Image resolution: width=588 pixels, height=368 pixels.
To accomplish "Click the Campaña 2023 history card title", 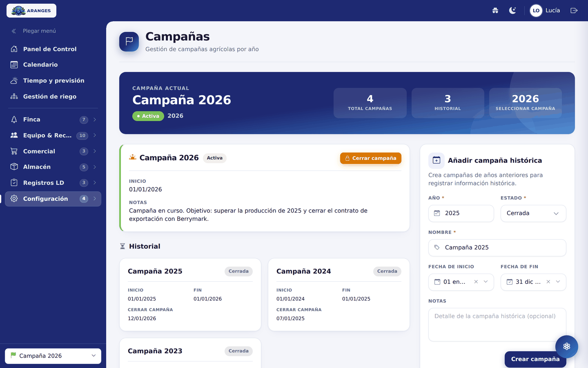I will (x=155, y=351).
